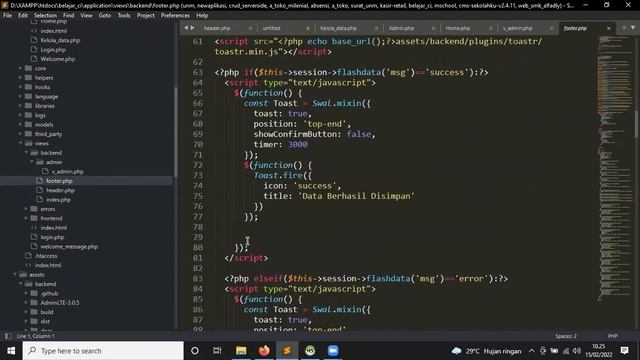
Task: Expand the libraries folder arrow
Action: (20, 106)
